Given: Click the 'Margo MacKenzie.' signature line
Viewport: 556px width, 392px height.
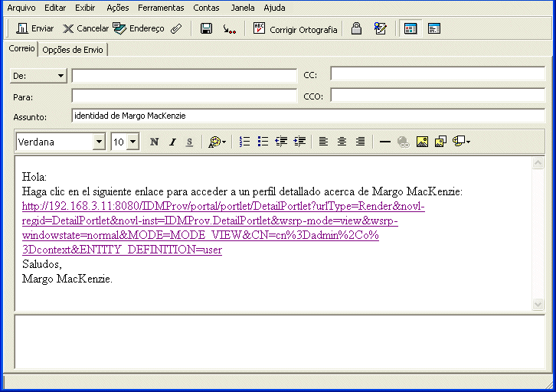Looking at the screenshot, I should pos(67,279).
